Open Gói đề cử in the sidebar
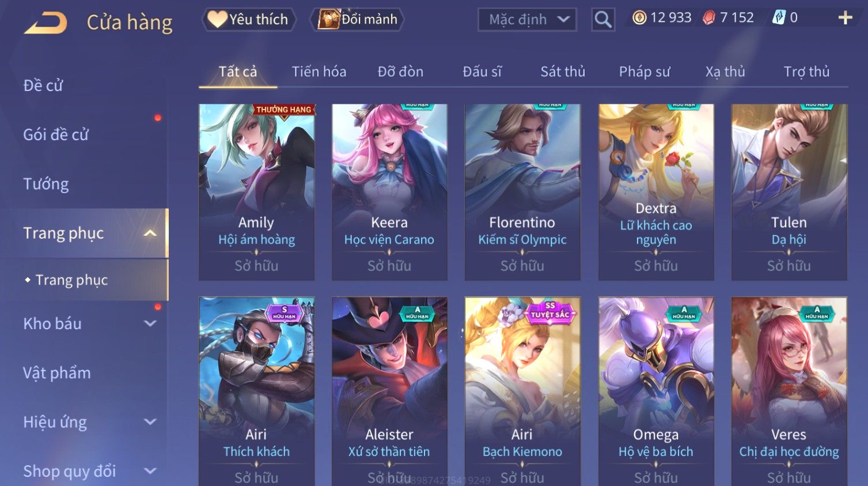 (x=56, y=135)
